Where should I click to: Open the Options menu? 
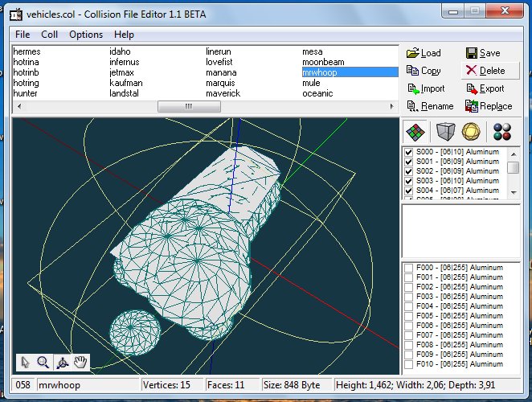(86, 35)
